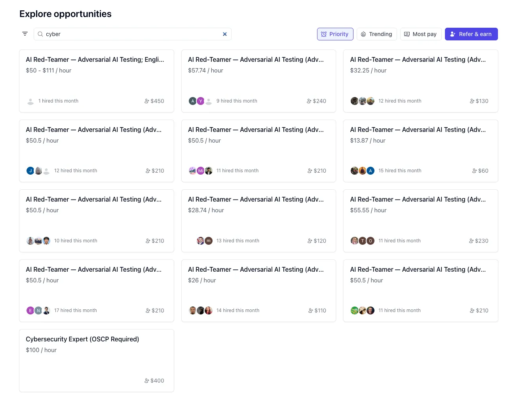This screenshot has height=400, width=532.
Task: Select the Trending flame icon
Action: tap(364, 34)
